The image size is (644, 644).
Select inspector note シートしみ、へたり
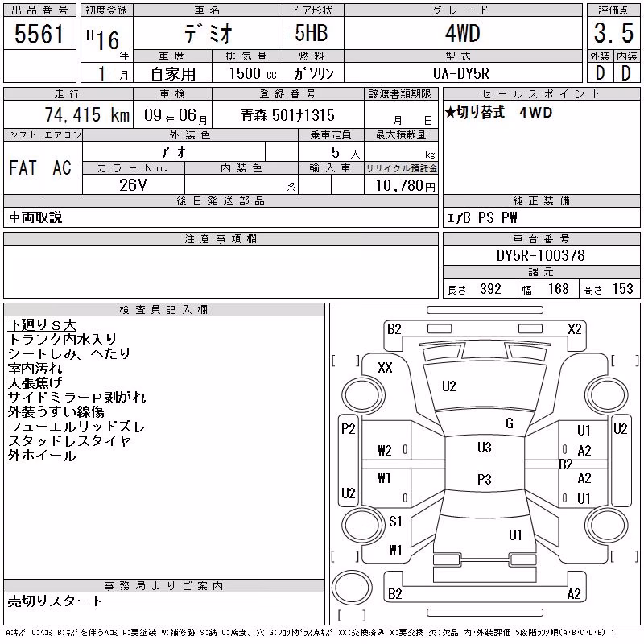pyautogui.click(x=69, y=353)
